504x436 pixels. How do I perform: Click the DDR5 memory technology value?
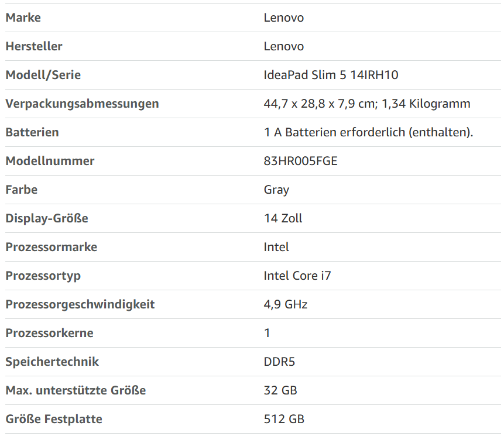(279, 362)
